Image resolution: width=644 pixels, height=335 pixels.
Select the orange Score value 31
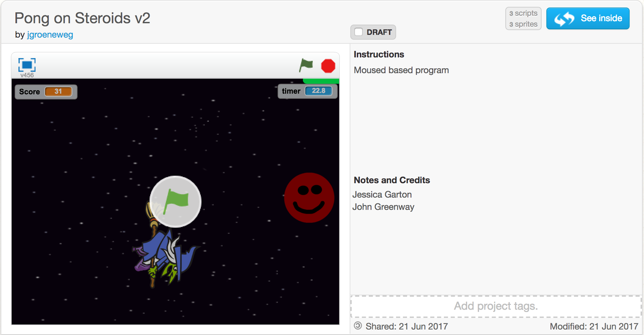coord(58,92)
